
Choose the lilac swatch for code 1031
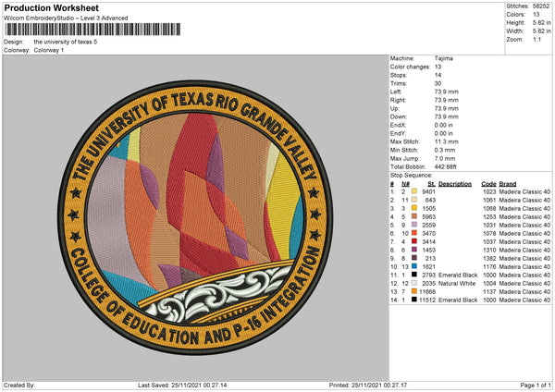click(x=414, y=225)
